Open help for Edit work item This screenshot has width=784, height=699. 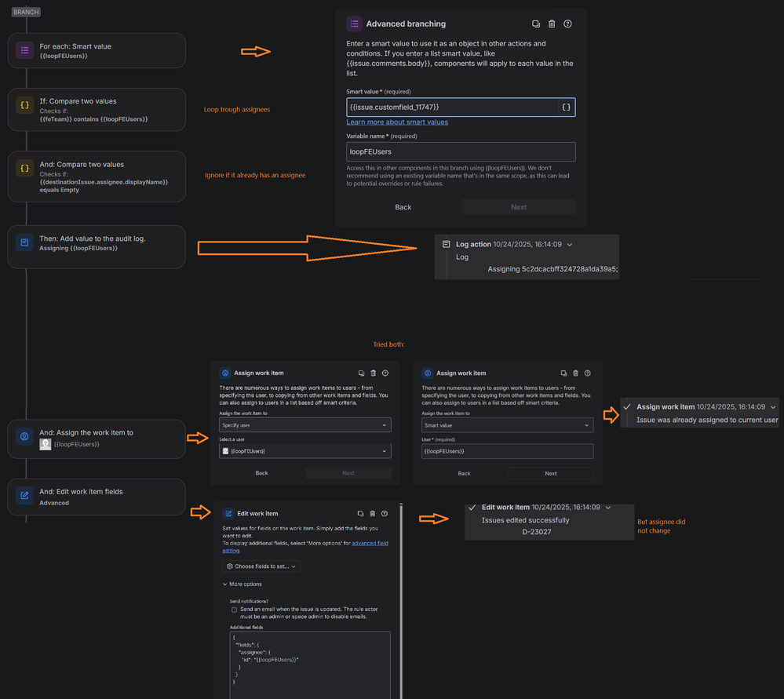[x=385, y=514]
